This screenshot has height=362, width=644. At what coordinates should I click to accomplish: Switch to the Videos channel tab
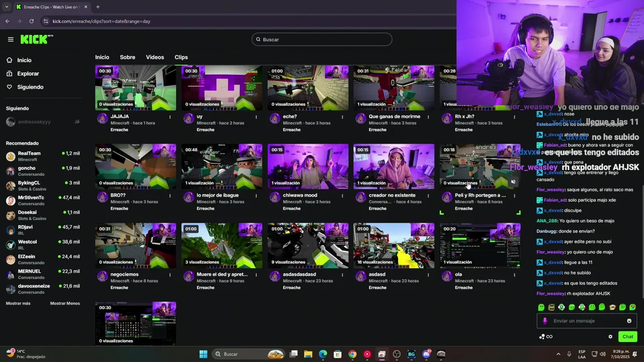pyautogui.click(x=155, y=57)
